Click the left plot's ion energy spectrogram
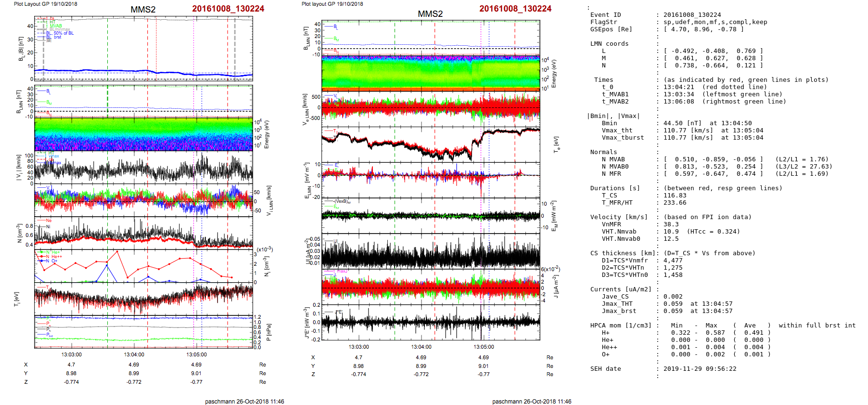Image resolution: width=868 pixels, height=405 pixels. coord(143,135)
